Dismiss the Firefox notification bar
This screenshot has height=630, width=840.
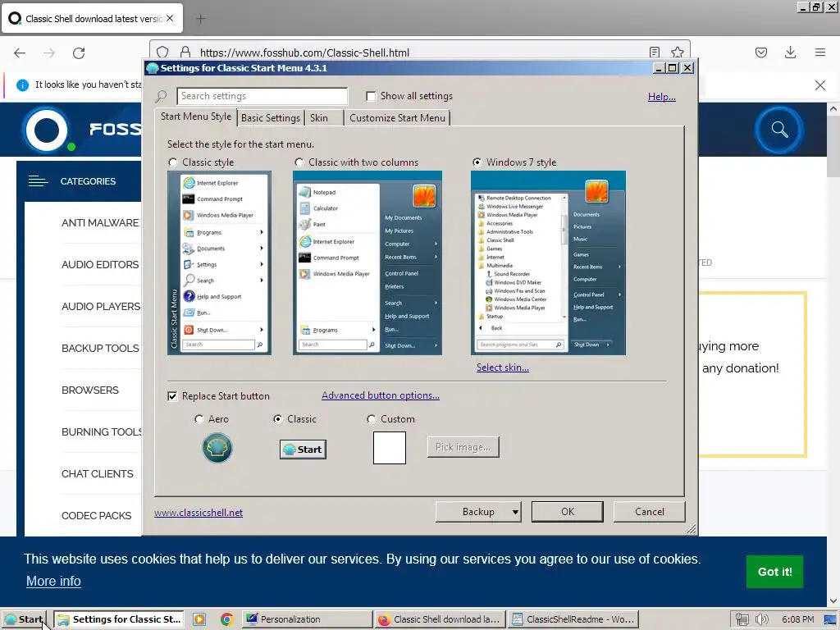[820, 85]
